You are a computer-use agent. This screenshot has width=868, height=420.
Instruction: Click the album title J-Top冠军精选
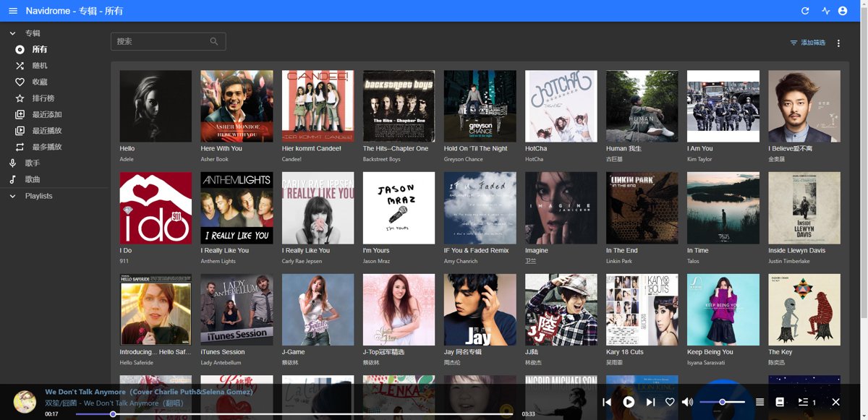(x=385, y=352)
